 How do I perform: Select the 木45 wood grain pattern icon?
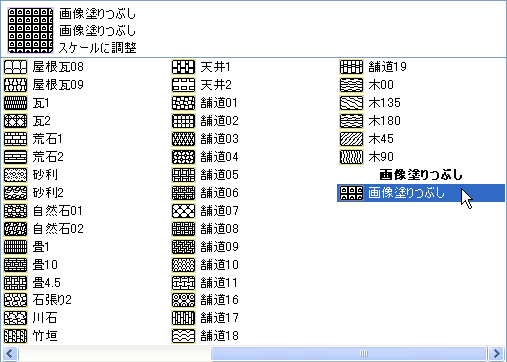click(351, 139)
